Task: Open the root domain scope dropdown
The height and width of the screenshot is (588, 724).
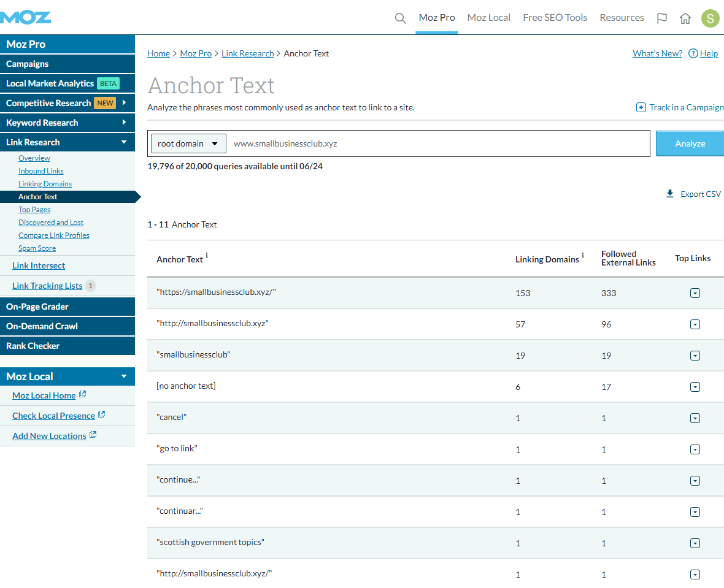Action: point(188,143)
